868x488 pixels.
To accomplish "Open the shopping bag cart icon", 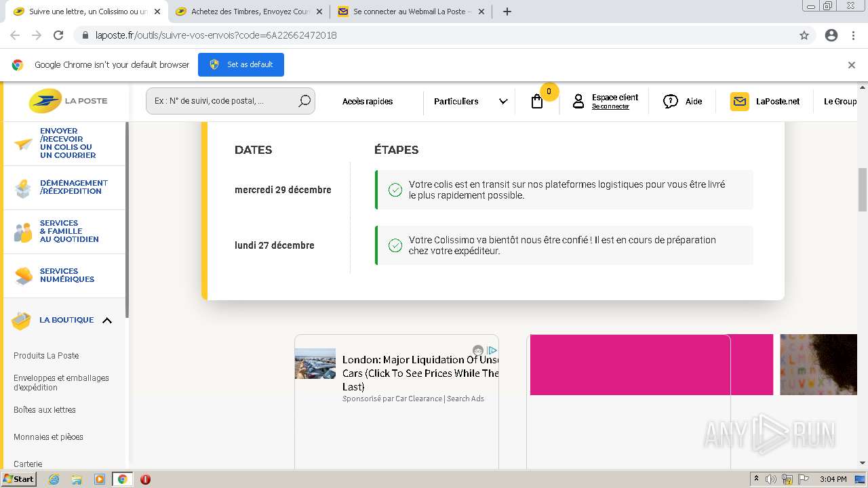I will point(537,102).
